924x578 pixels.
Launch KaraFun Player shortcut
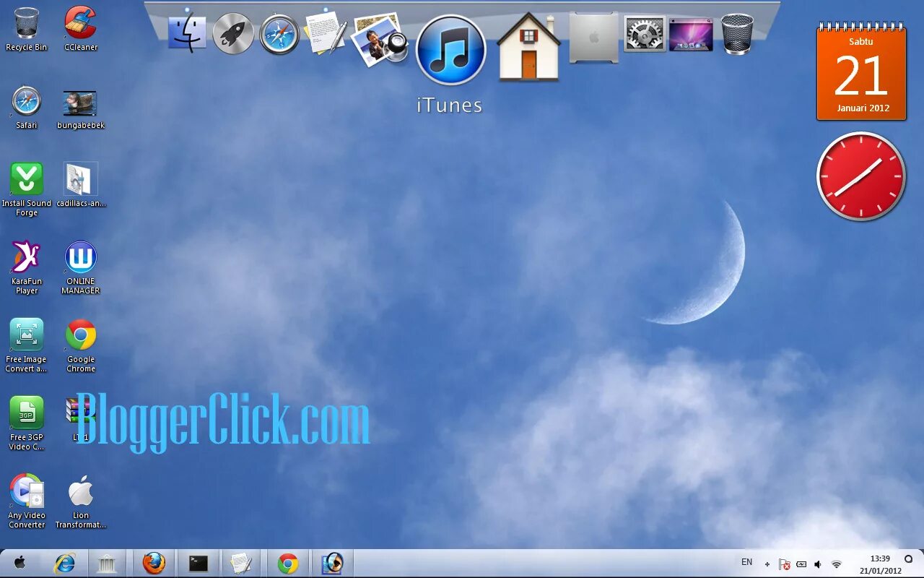coord(27,267)
